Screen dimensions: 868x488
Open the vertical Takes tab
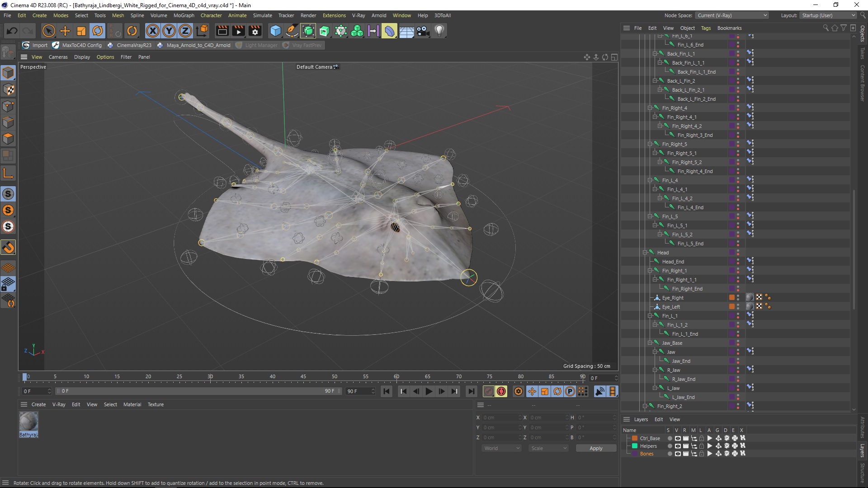coord(863,53)
